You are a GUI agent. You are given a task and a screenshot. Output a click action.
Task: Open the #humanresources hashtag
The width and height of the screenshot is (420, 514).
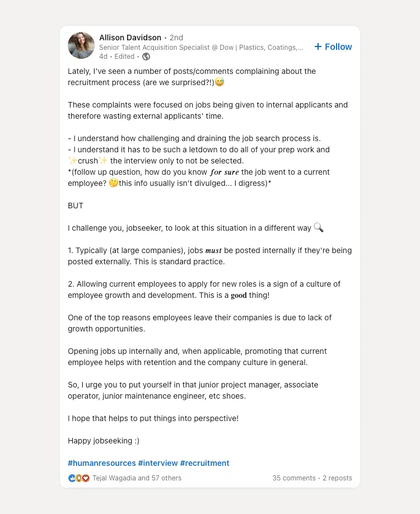point(100,463)
